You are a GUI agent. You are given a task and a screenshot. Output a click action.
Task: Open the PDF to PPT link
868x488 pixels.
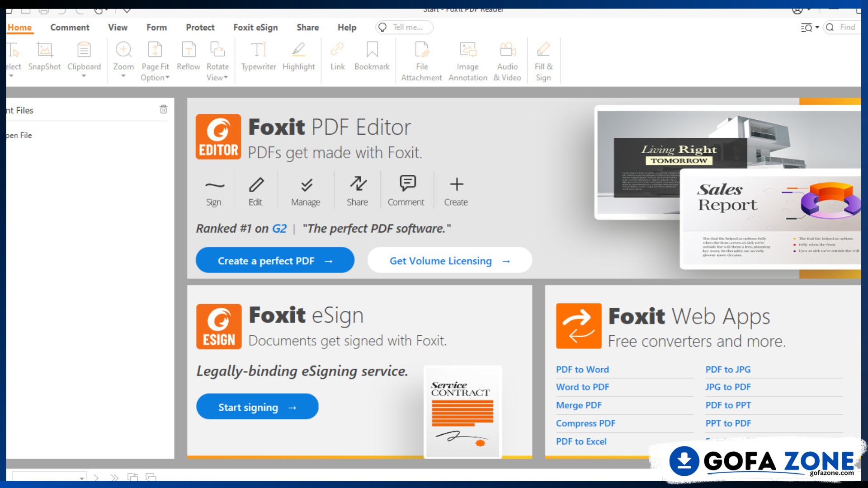[728, 405]
